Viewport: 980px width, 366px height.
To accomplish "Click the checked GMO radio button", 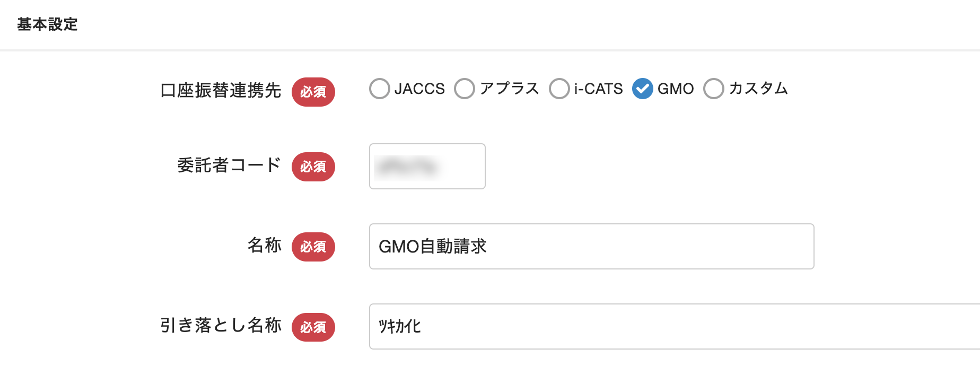I will [642, 89].
